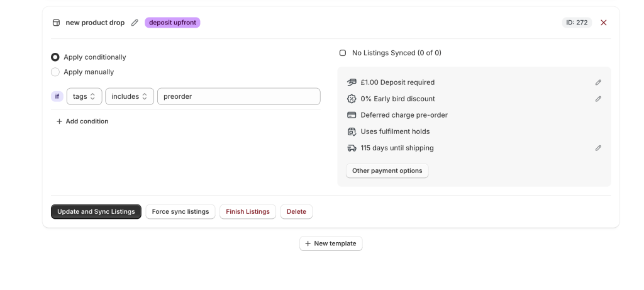
Task: Create a New template
Action: [331, 243]
